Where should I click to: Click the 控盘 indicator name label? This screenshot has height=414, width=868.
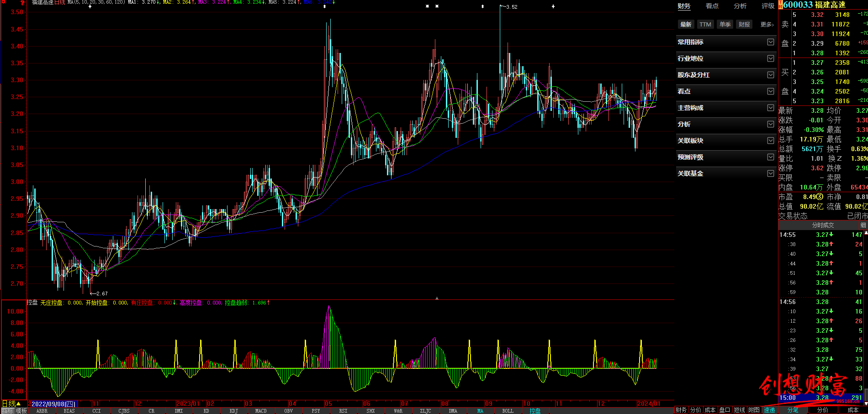click(x=32, y=303)
